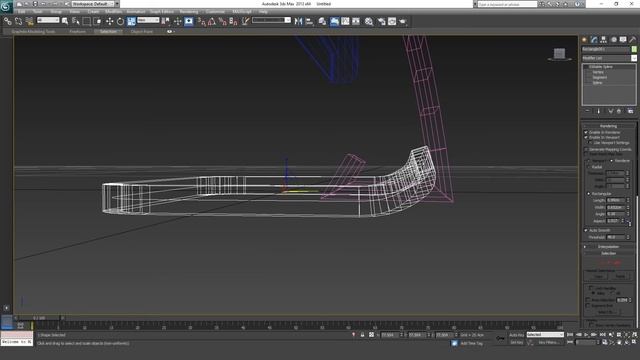This screenshot has height=360, width=640.
Task: Open the Display command panel tab
Action: [623, 40]
